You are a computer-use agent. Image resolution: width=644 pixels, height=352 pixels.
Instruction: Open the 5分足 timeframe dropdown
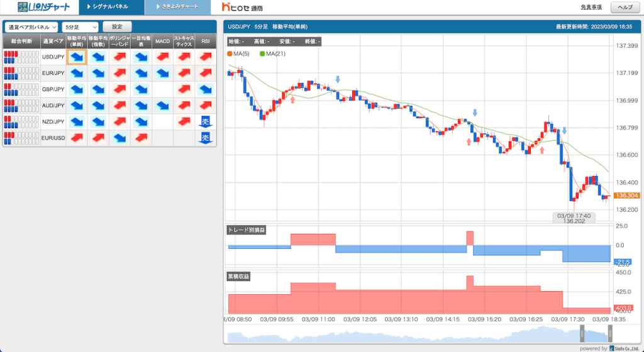[x=80, y=27]
